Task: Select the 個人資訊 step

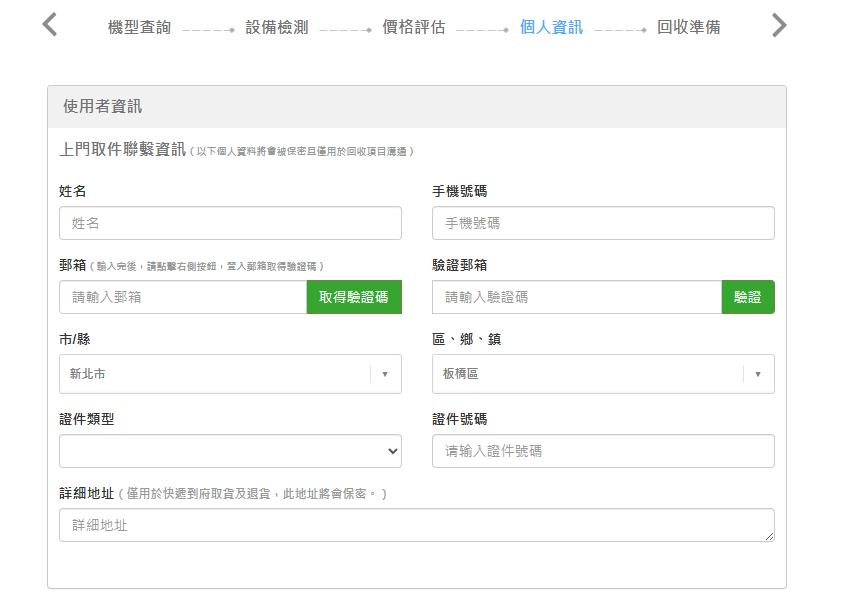Action: tap(551, 27)
